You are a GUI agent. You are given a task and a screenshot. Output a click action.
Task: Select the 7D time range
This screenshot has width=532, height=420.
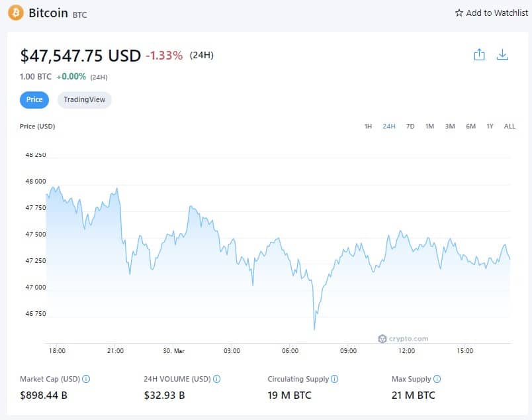410,126
